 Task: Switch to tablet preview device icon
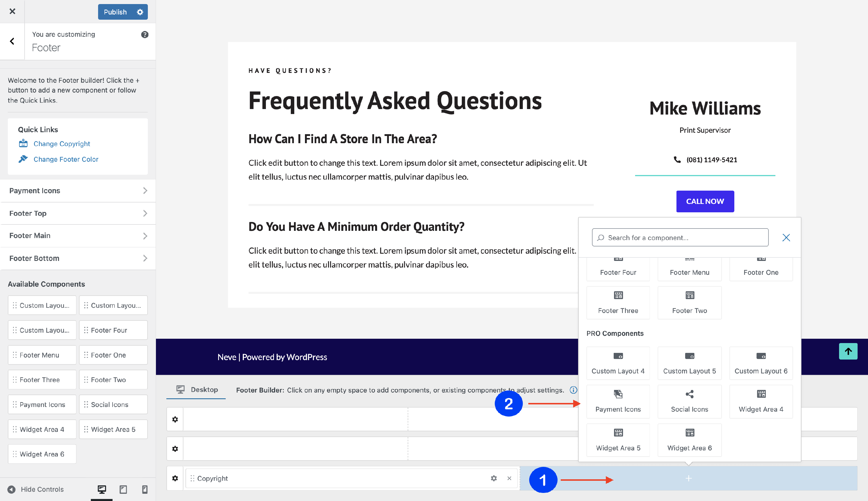tap(123, 489)
